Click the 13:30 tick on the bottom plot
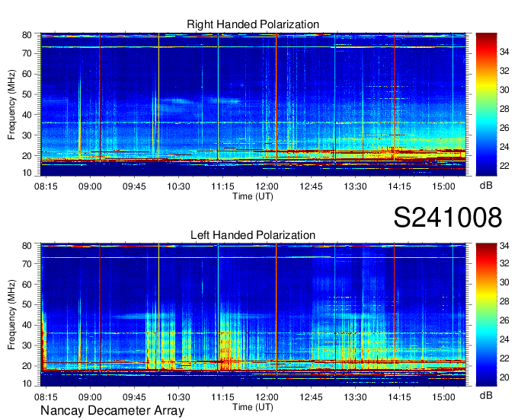Image resolution: width=518 pixels, height=420 pixels. coord(355,397)
